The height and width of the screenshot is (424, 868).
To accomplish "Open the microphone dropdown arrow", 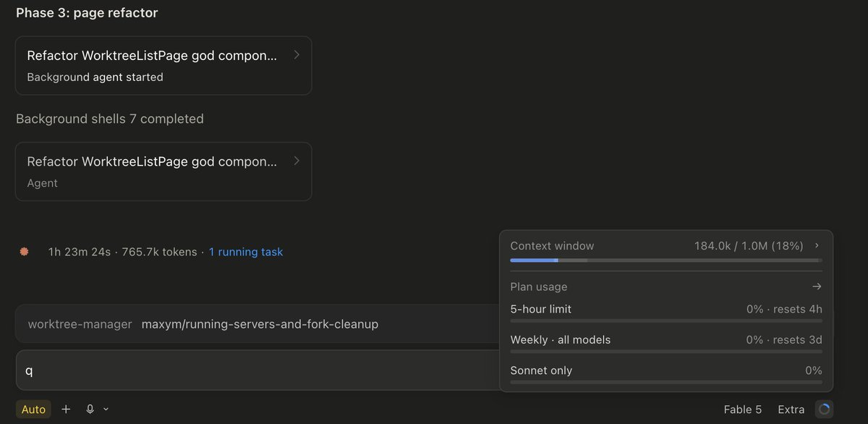I will (106, 409).
